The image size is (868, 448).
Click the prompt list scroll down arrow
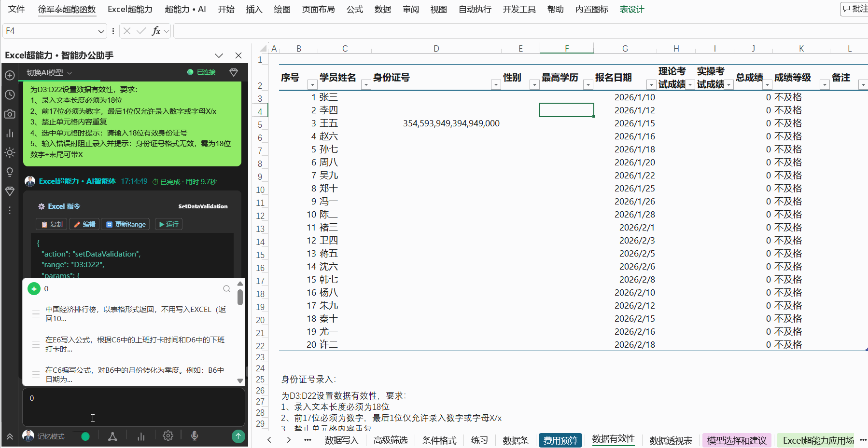(x=240, y=380)
